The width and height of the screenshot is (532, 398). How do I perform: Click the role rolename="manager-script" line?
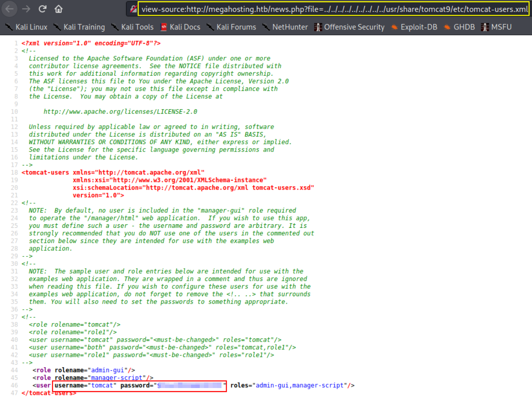93,378
